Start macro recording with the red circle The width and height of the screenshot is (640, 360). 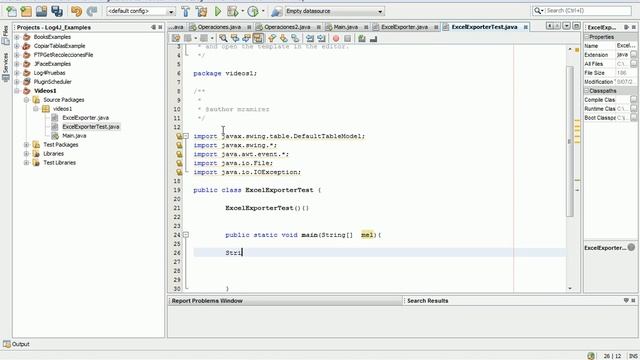[336, 38]
